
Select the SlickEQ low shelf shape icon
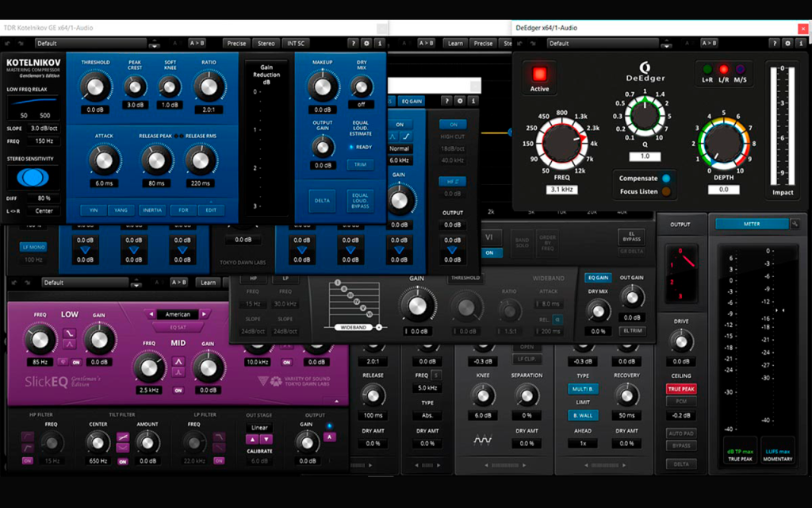pos(69,333)
